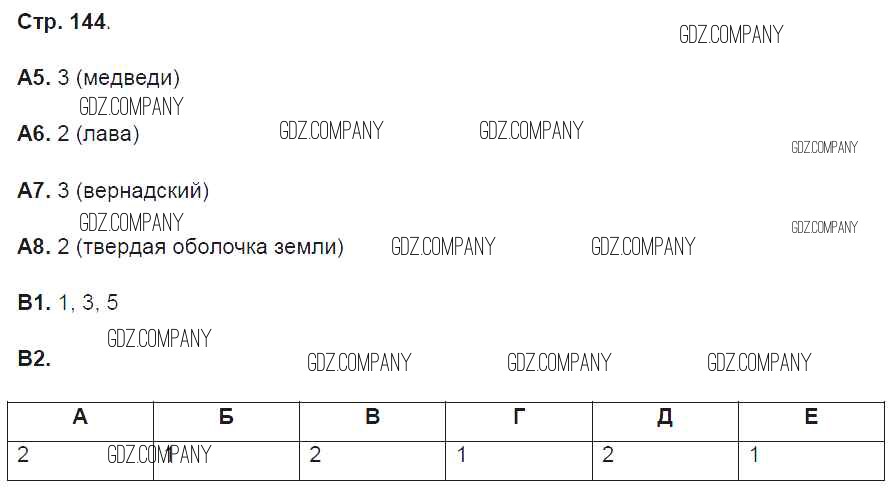The width and height of the screenshot is (895, 492).
Task: Click table column header "А"
Action: point(80,418)
